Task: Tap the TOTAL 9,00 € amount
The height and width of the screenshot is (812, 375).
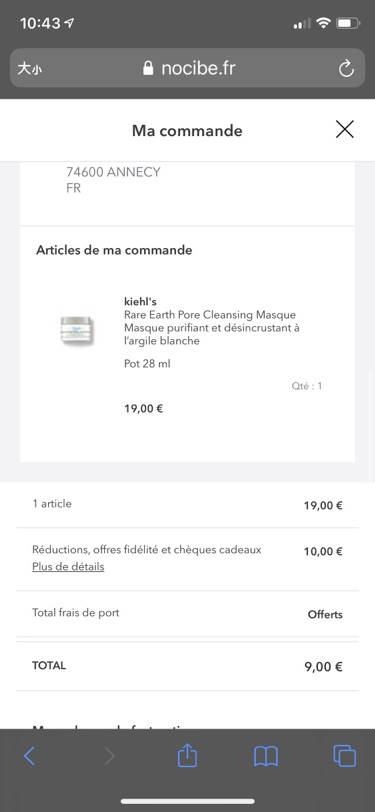Action: [323, 666]
